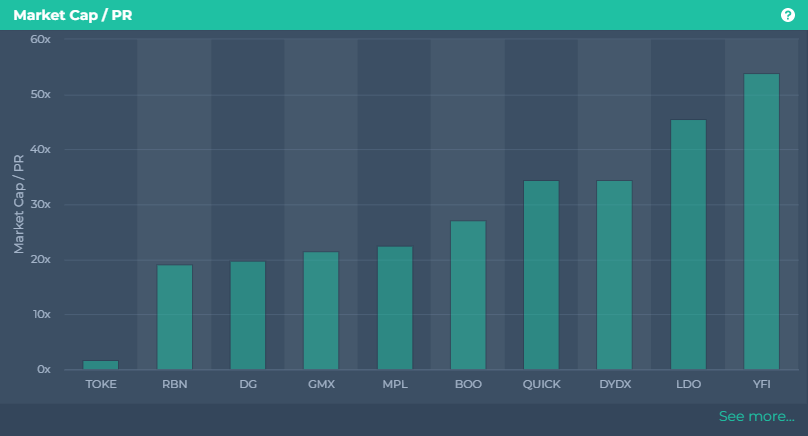
Task: Select the QUICK bar in the chart
Action: pyautogui.click(x=541, y=275)
